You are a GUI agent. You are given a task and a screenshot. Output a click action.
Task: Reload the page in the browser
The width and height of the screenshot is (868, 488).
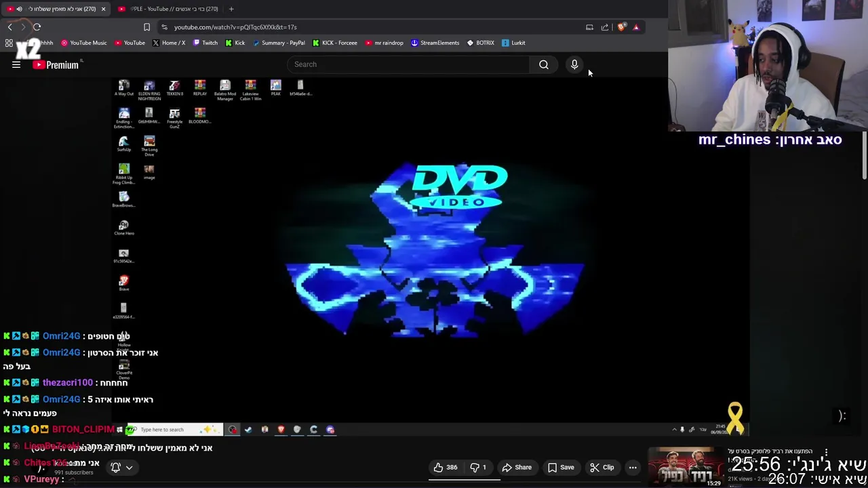37,27
